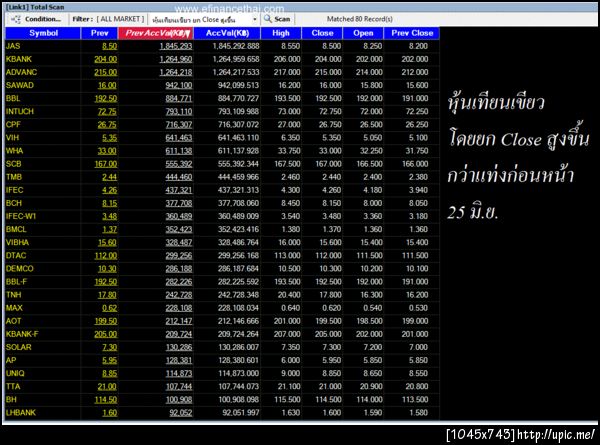Sort by Prev column header
Screen dimensions: 600x445
99,33
